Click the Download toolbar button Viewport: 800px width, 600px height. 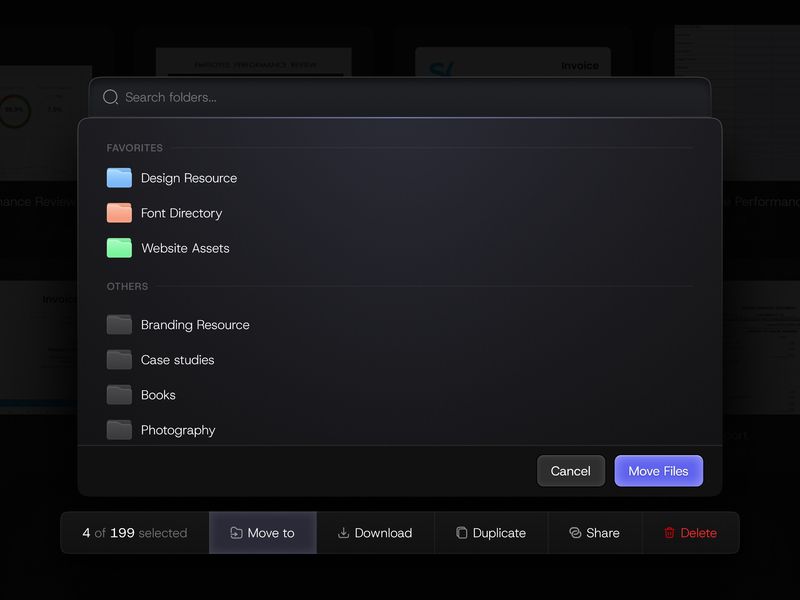375,533
